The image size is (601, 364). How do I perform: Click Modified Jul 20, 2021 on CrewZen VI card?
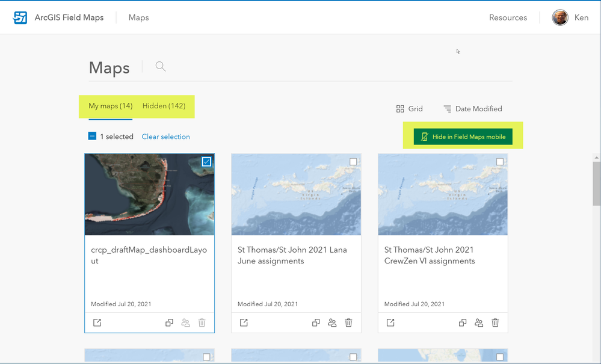[x=415, y=304]
